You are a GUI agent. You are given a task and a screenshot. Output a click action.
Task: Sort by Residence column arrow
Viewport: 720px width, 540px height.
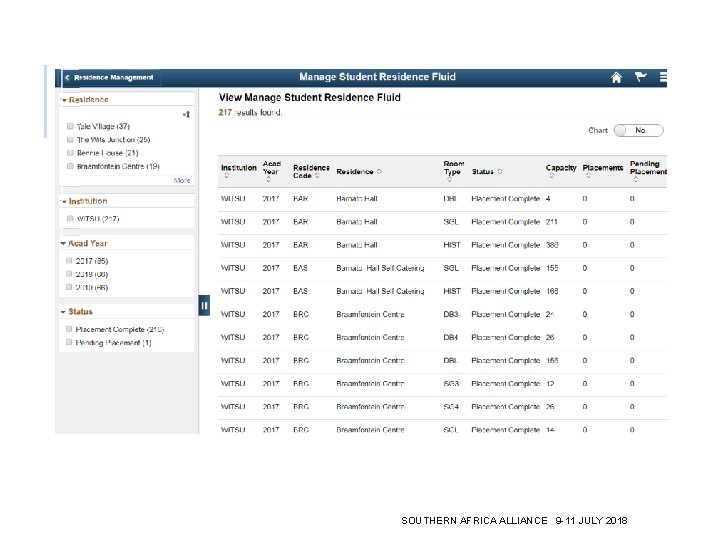pos(379,172)
